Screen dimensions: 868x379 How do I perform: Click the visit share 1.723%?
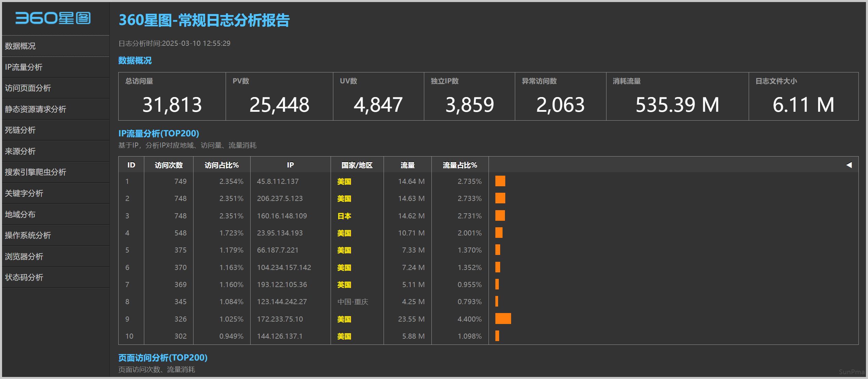pyautogui.click(x=231, y=233)
